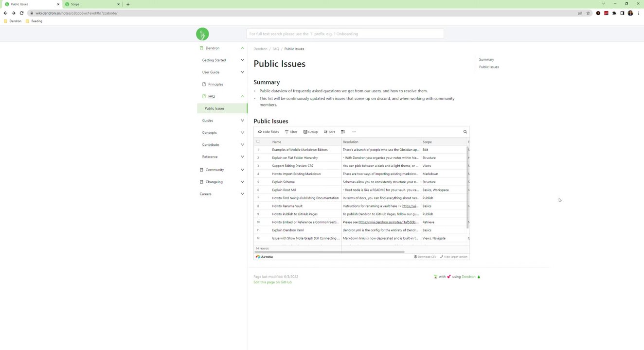The height and width of the screenshot is (350, 644).
Task: Hide fields in the Airtable view
Action: pos(268,132)
